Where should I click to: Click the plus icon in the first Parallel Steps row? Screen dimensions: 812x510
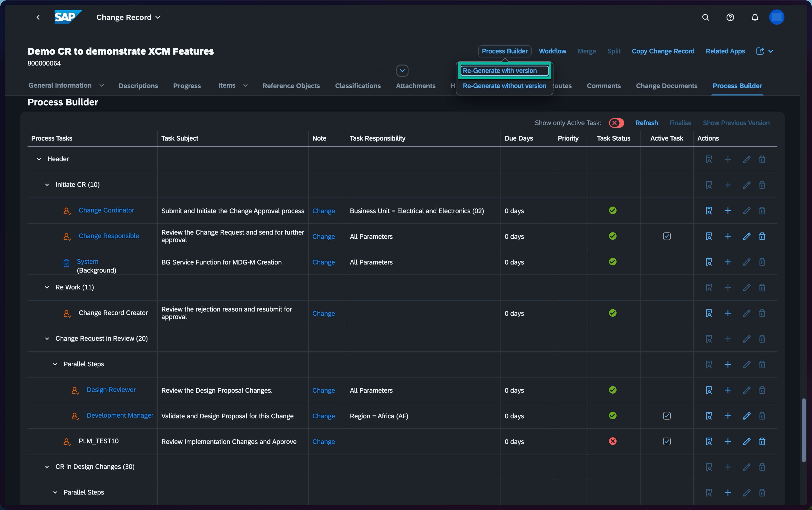(728, 364)
